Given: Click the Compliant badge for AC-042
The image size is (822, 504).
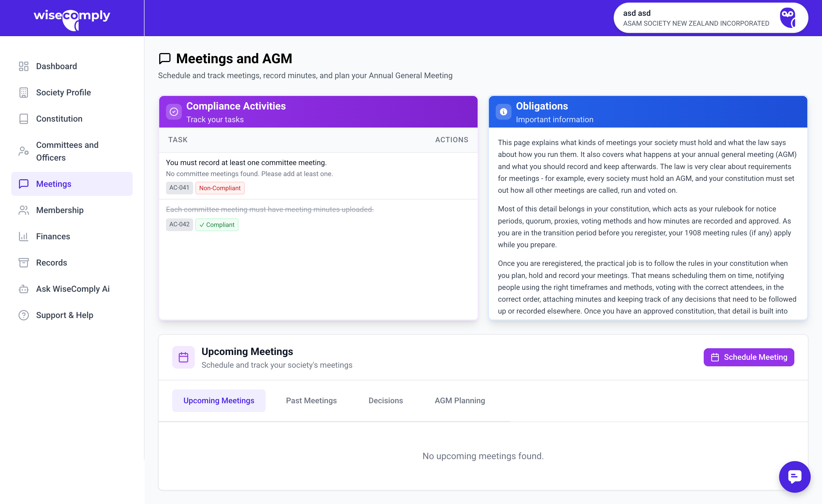Looking at the screenshot, I should tap(217, 224).
